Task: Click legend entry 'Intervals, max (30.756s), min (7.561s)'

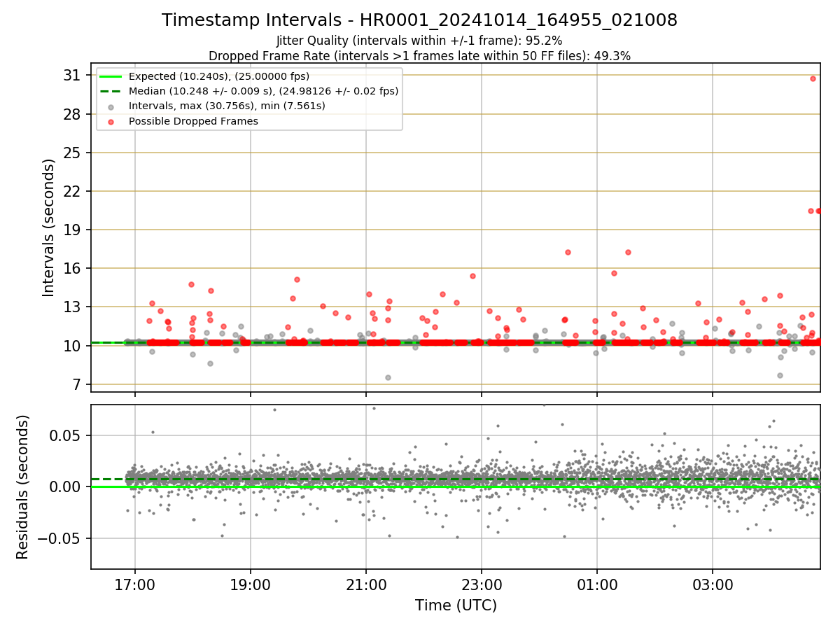Action: (x=227, y=106)
